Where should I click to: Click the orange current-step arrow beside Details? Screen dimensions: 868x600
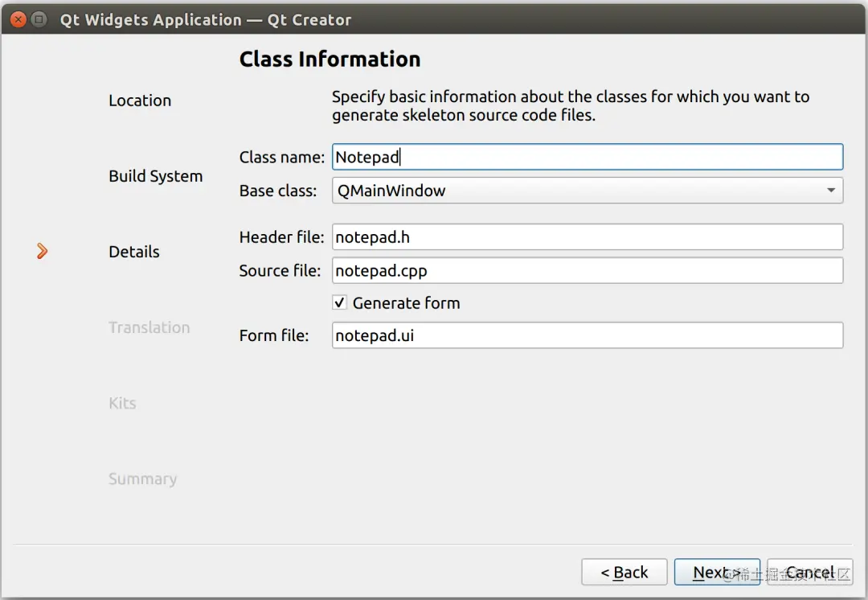(43, 252)
